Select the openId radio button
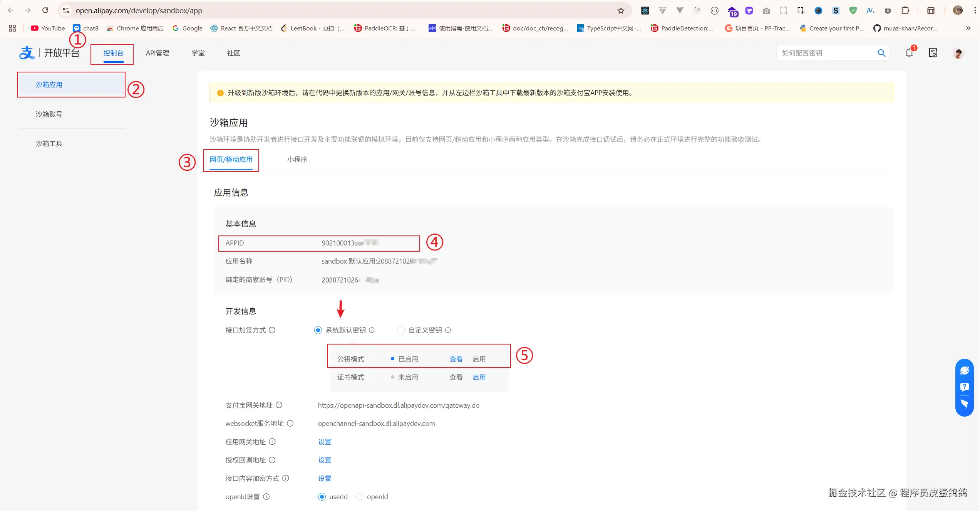 pyautogui.click(x=359, y=496)
